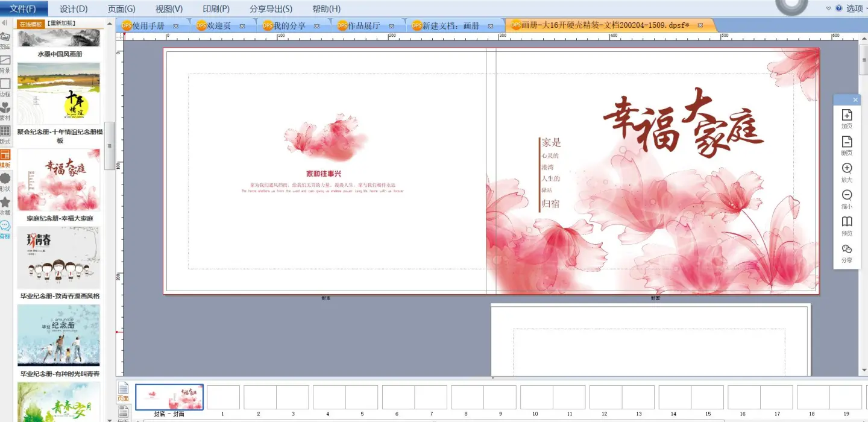Open the 形状 (shapes) sidebar panel
Image resolution: width=868 pixels, height=422 pixels.
coord(5,182)
